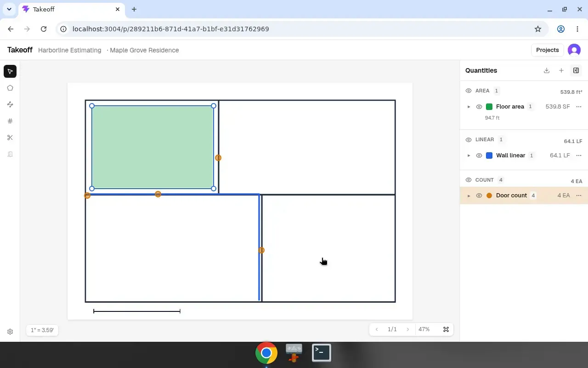Toggle visibility of the AREA group
588x368 pixels.
(469, 91)
